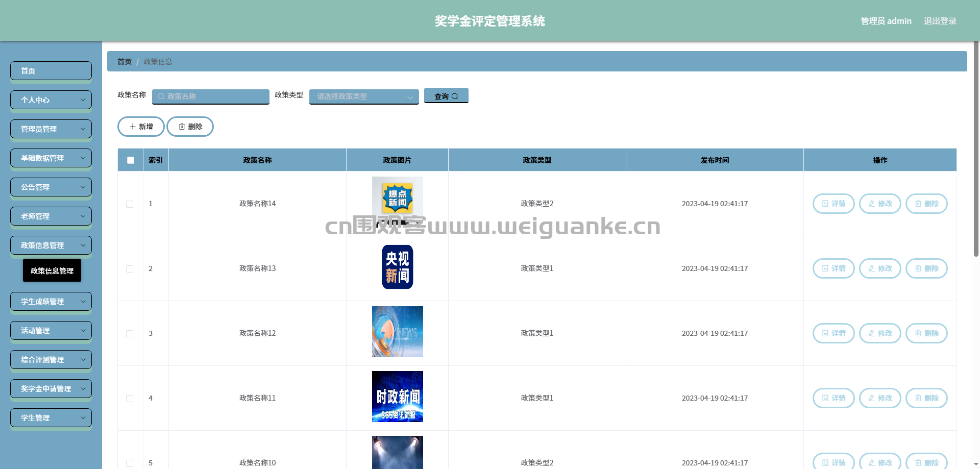Toggle the select-all checkbox in table header
The image size is (980, 469).
tap(131, 160)
